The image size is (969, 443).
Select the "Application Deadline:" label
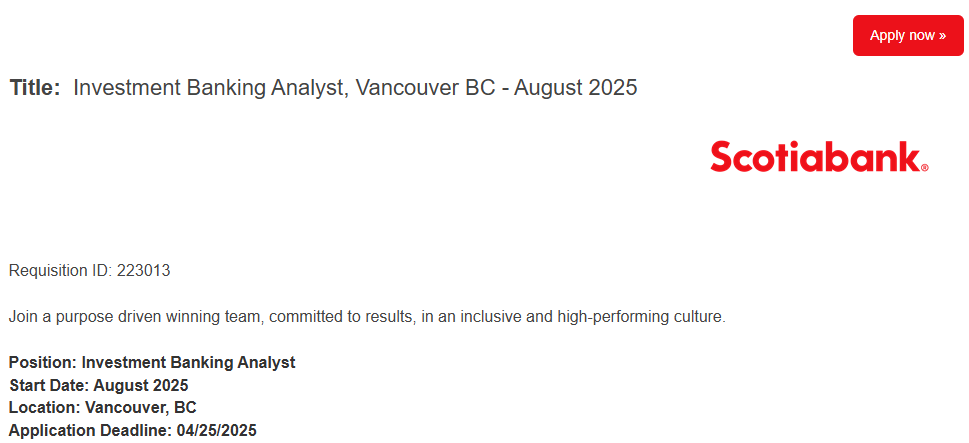click(x=90, y=431)
